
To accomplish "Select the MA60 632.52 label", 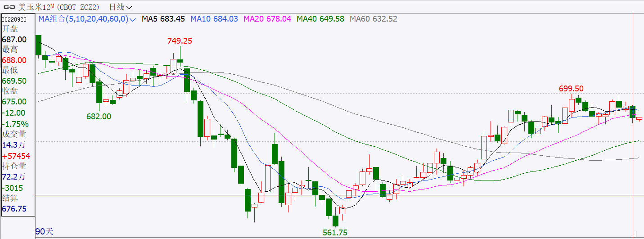I will click(x=374, y=19).
